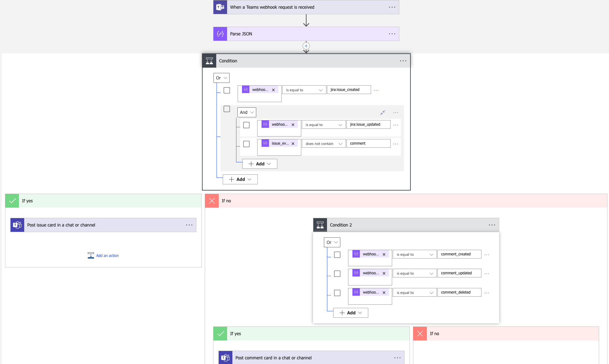The height and width of the screenshot is (364, 609).
Task: Expand the Add dropdown in Condition 2
Action: [351, 313]
